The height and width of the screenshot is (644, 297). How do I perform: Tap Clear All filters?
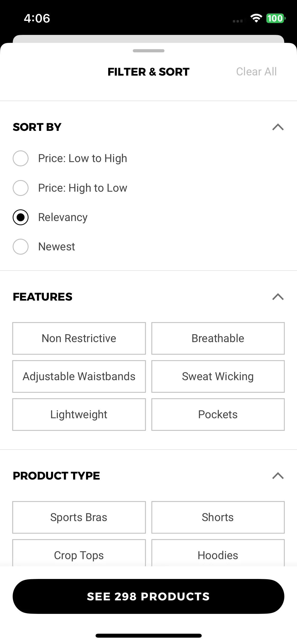[x=256, y=72]
